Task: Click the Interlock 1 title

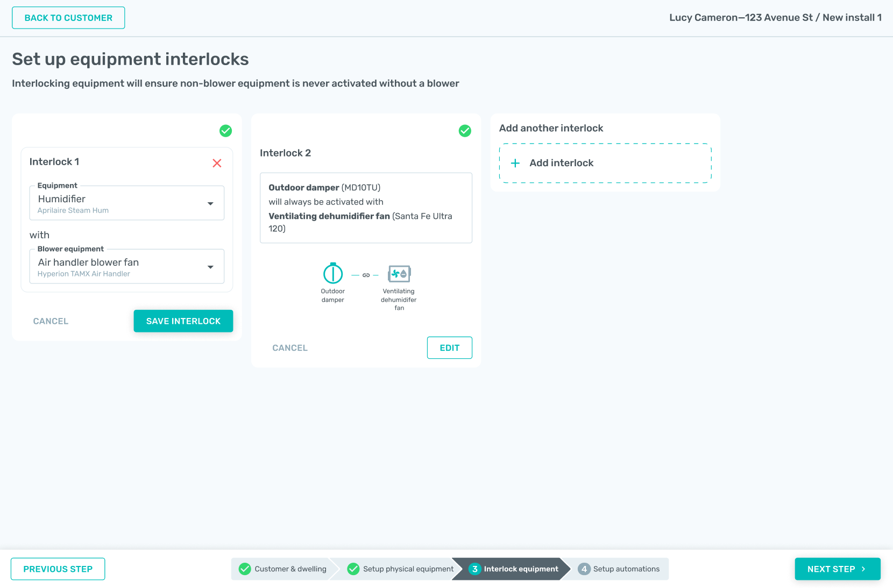Action: click(x=54, y=162)
